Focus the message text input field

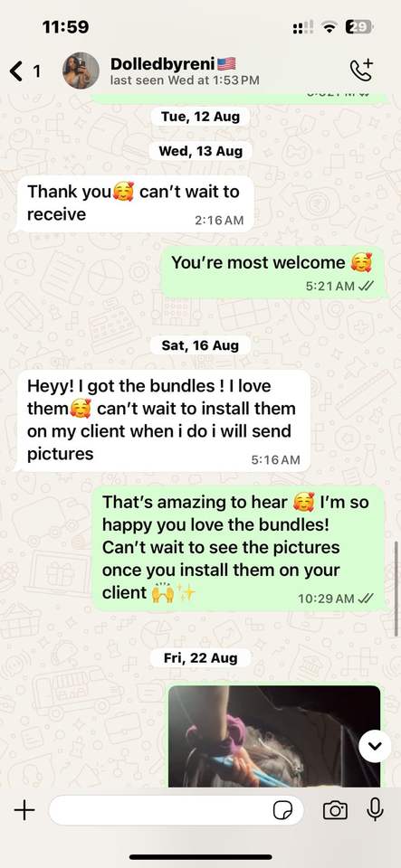(x=177, y=811)
